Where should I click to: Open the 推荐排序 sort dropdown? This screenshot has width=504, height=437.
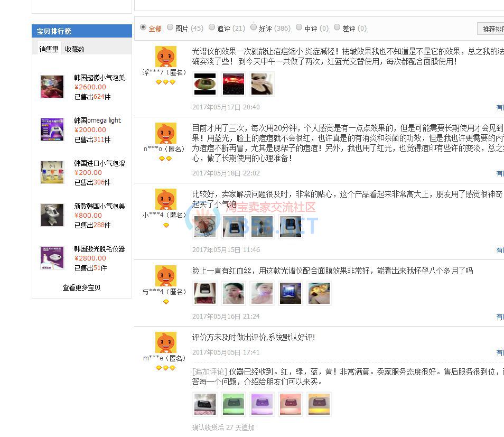click(x=491, y=29)
